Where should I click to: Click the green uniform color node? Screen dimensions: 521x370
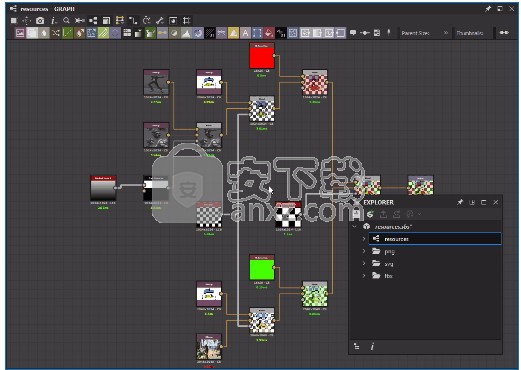click(262, 268)
